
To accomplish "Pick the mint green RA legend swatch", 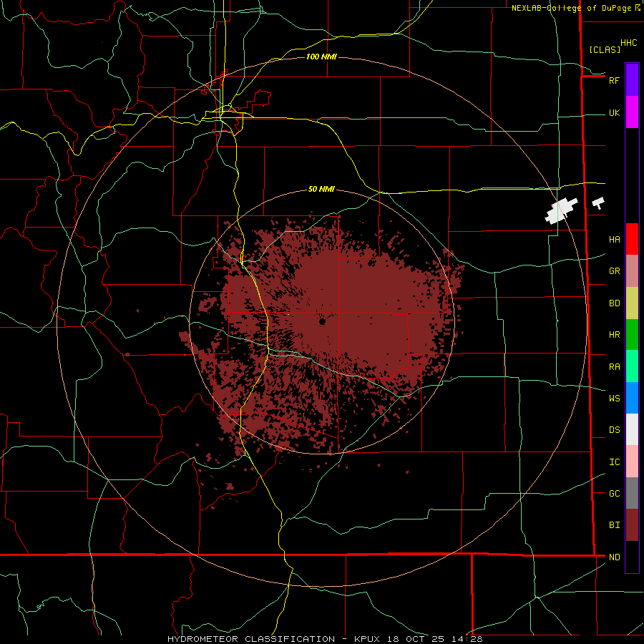I will pos(632,366).
